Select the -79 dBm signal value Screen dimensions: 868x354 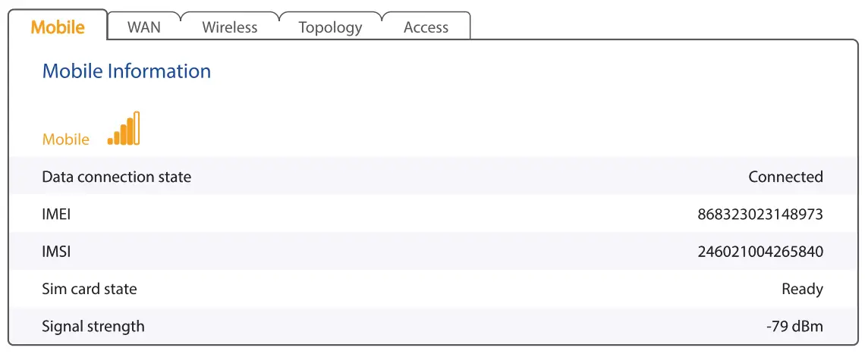pyautogui.click(x=794, y=327)
